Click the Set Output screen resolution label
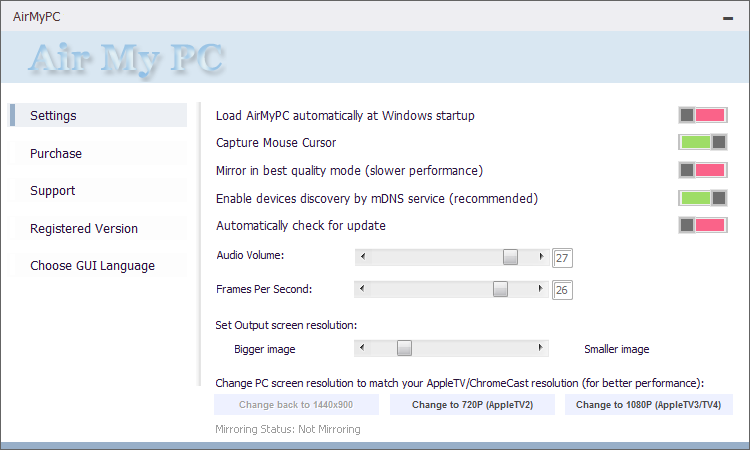750x450 pixels. 286,325
